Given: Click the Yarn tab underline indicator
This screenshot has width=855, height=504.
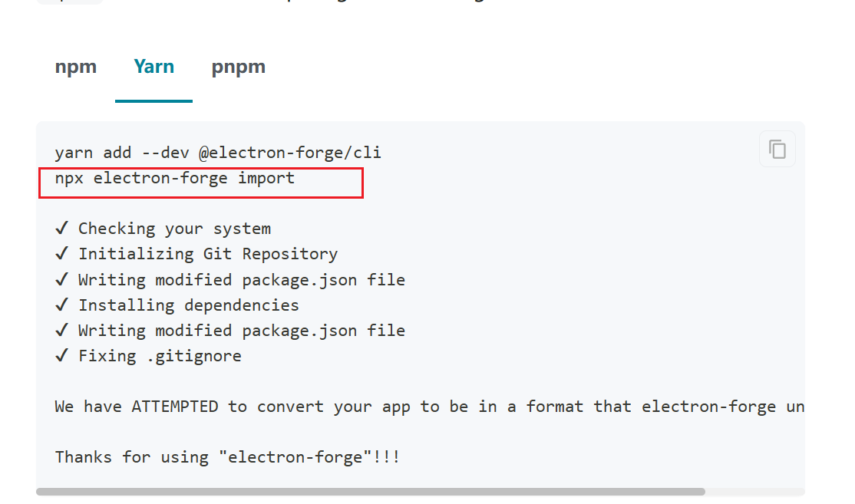Looking at the screenshot, I should (x=154, y=98).
